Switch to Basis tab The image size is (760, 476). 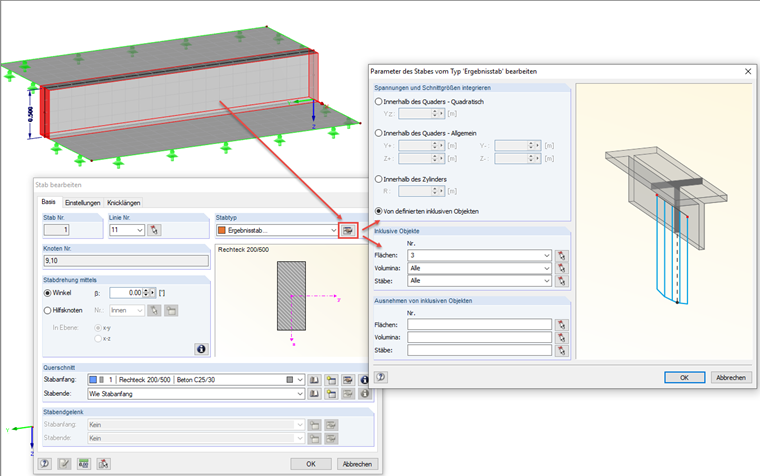click(48, 202)
